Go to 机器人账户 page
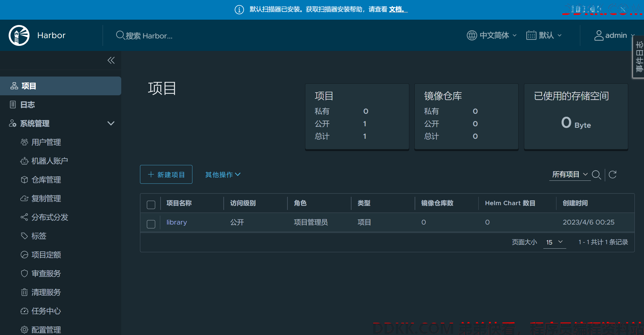 [50, 161]
